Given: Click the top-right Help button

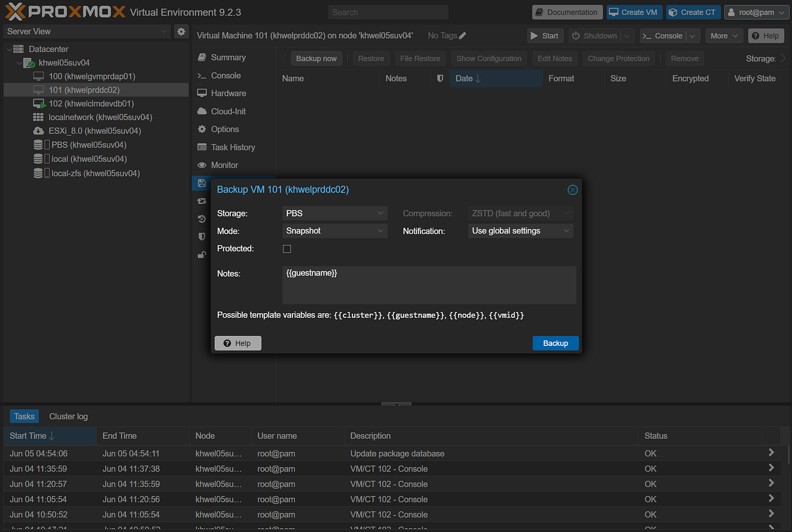Looking at the screenshot, I should tap(765, 36).
